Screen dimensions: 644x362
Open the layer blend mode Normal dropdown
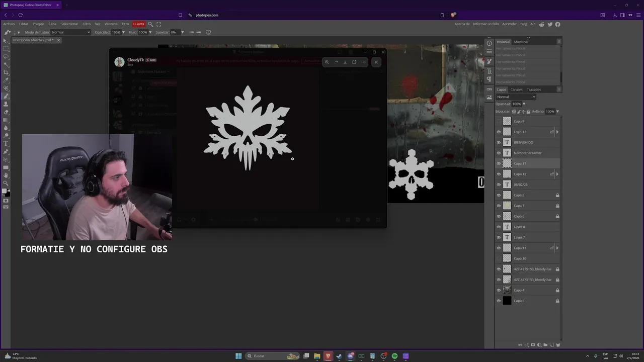tap(516, 97)
